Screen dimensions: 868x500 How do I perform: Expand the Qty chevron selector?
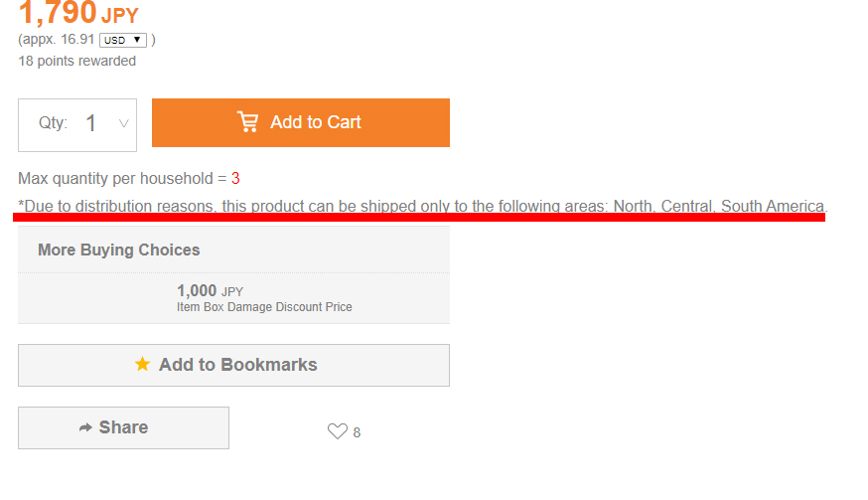point(124,123)
